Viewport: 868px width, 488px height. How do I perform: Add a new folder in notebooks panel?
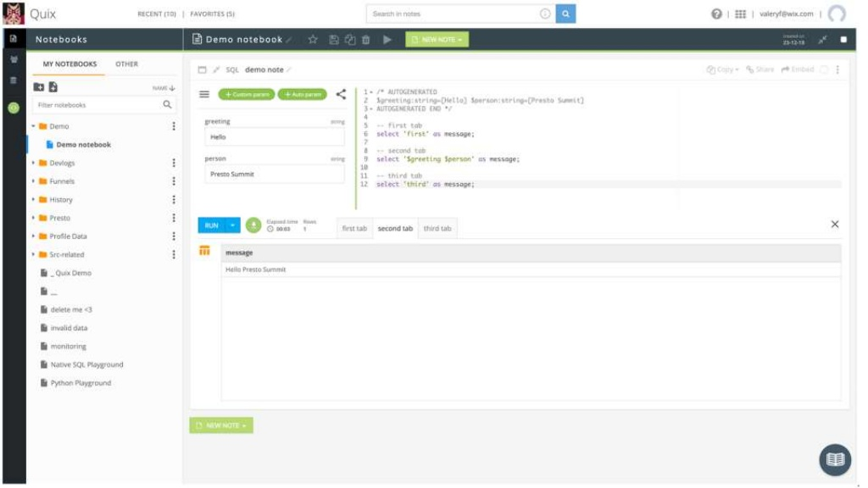(38, 87)
